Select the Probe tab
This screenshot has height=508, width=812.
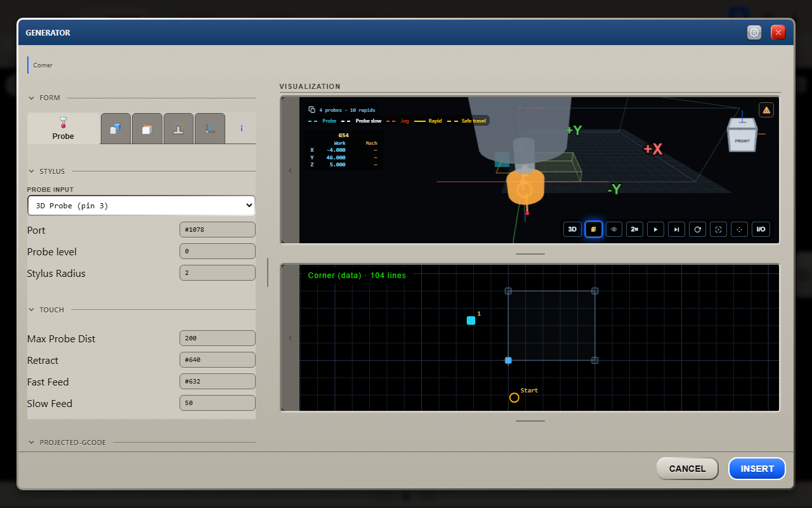(x=63, y=128)
